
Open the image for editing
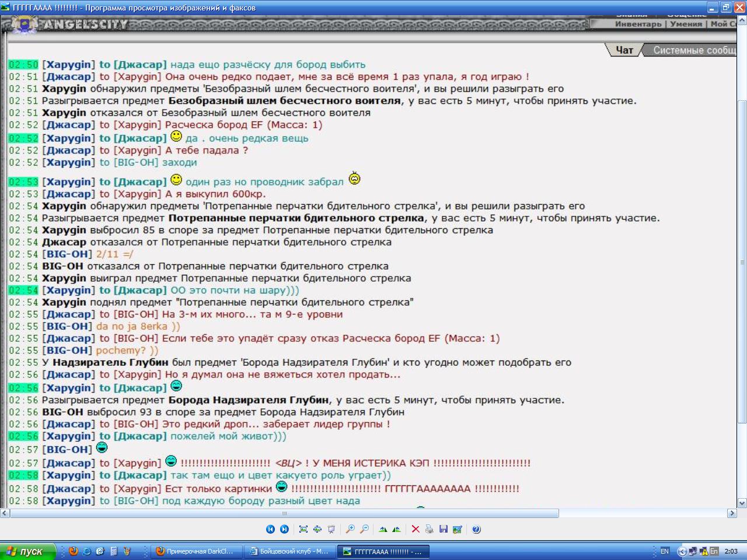click(x=458, y=529)
